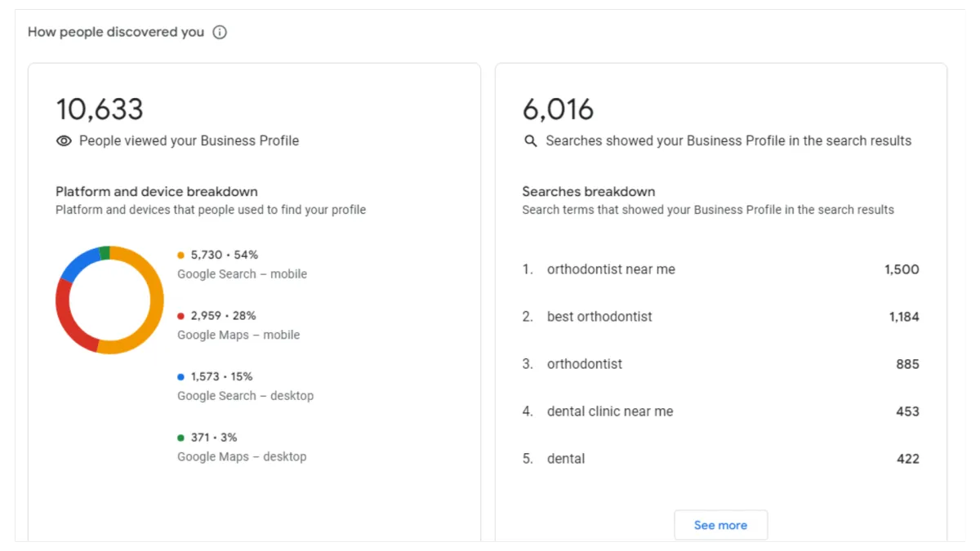Click the green legend dot for Maps desktop
Screen dimensions: 980x551
coord(181,438)
